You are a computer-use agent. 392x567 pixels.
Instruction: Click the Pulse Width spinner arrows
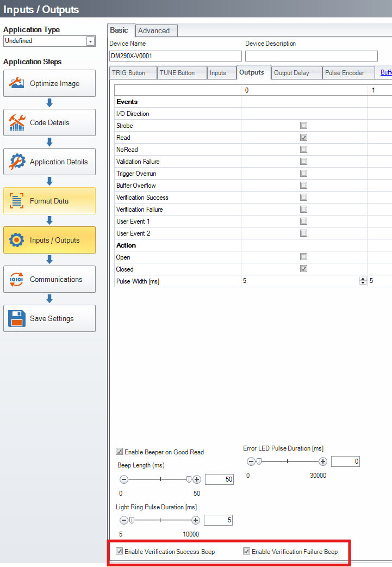coord(363,281)
